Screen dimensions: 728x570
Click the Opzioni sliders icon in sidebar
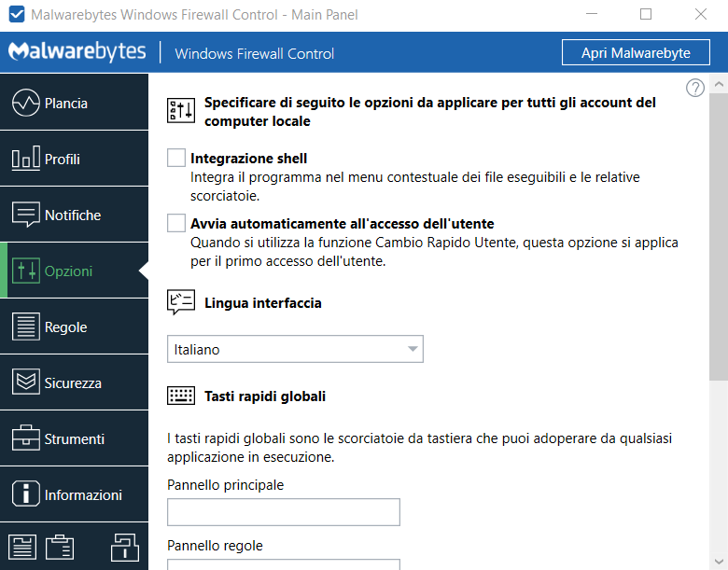(25, 271)
